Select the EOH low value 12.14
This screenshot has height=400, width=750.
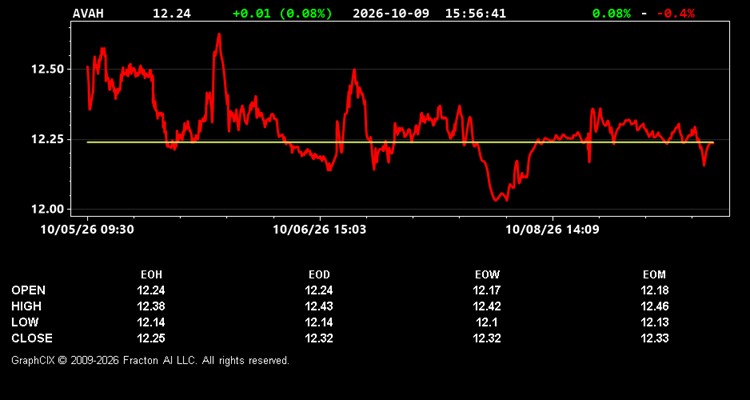pos(151,322)
